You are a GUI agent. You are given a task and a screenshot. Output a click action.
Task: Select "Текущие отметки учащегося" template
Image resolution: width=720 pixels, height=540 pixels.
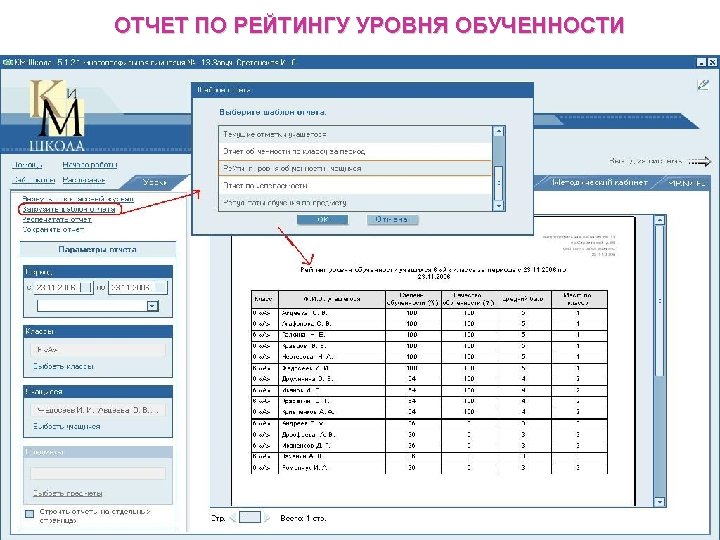tap(354, 135)
